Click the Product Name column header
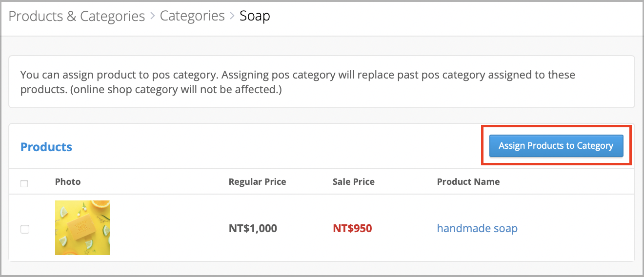This screenshot has height=277, width=644. coord(468,182)
